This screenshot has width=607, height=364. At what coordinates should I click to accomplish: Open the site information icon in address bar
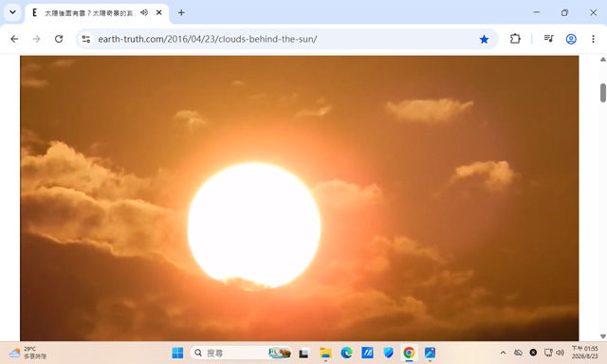(86, 39)
